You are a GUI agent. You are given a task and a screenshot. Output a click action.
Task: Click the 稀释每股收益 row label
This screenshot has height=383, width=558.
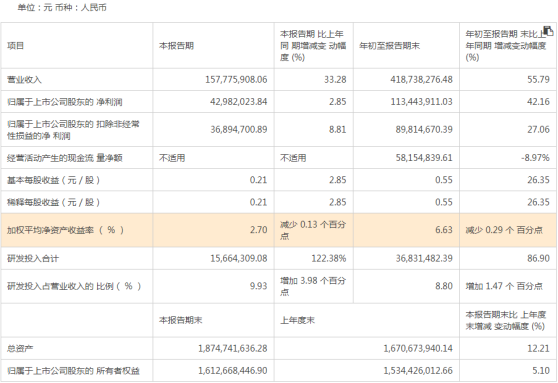coord(53,202)
